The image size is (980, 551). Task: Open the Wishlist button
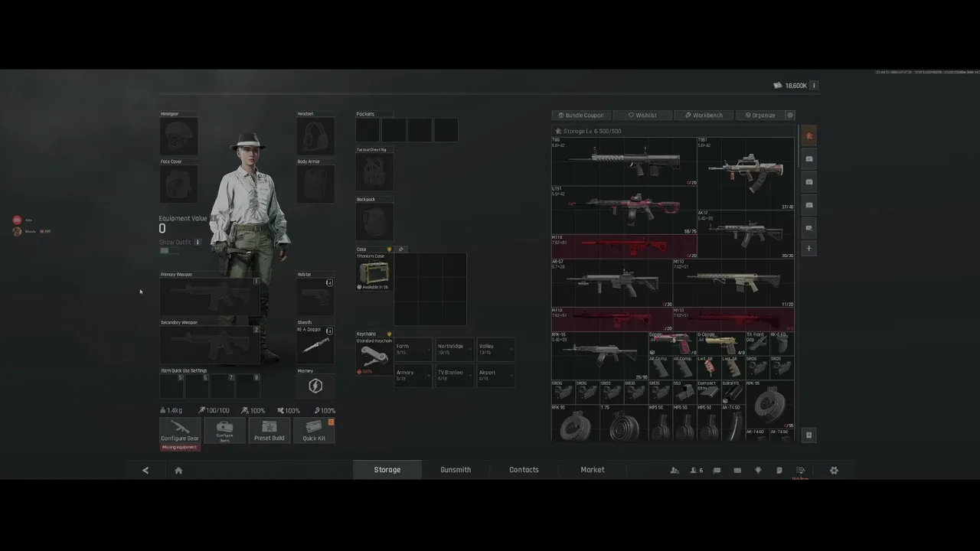point(642,116)
